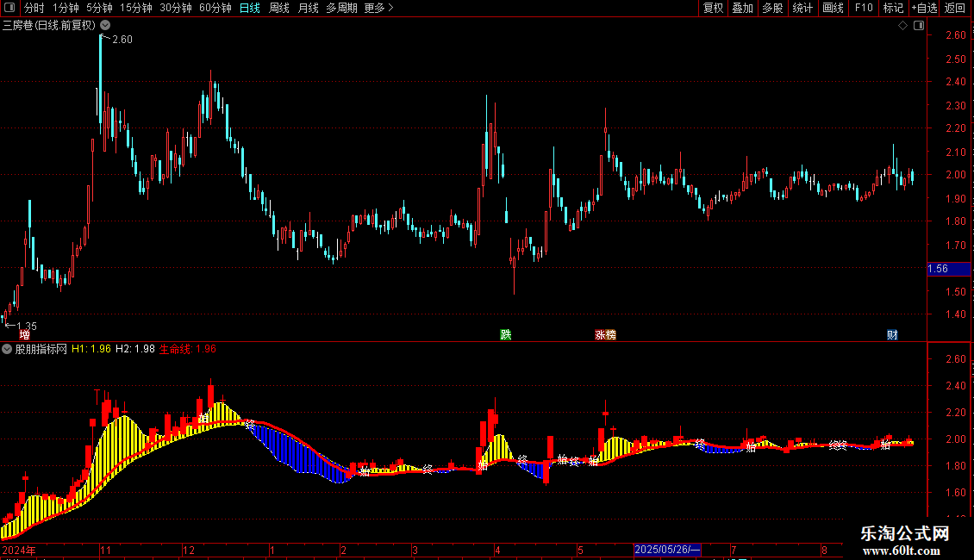This screenshot has height=560, width=974.
Task: Click the 2025/05/26 date label on time axis
Action: coord(667,550)
